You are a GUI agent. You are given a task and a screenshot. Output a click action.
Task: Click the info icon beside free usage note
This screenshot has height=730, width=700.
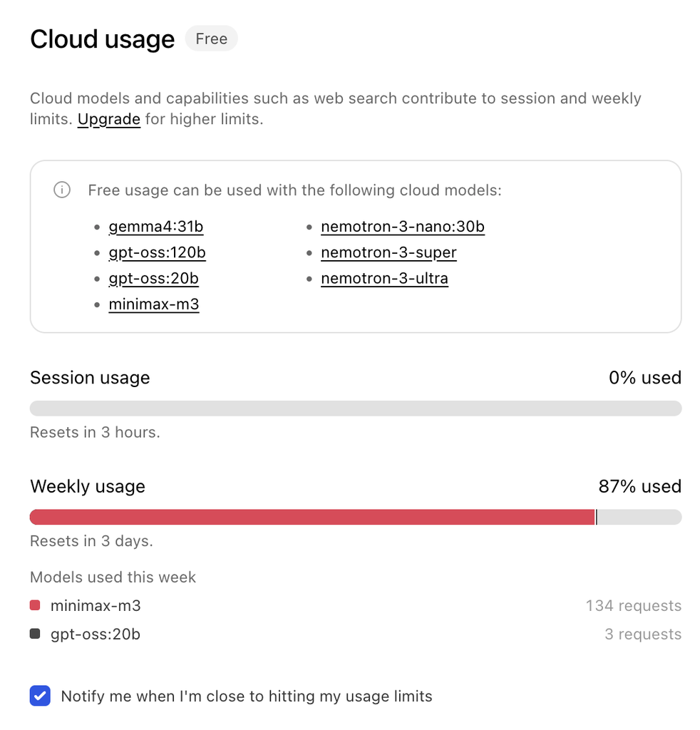coord(62,190)
